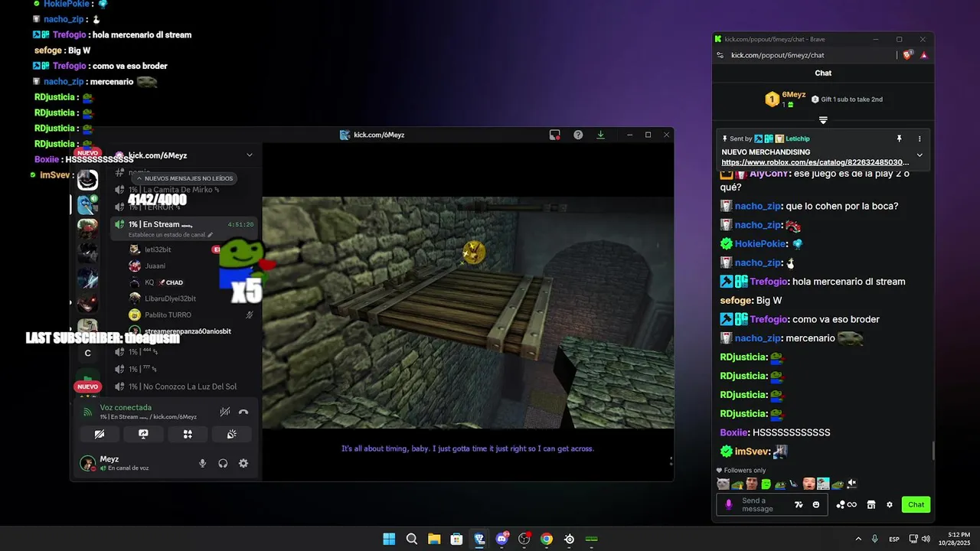Open Windows Start button
This screenshot has height=551, width=980.
[x=389, y=539]
